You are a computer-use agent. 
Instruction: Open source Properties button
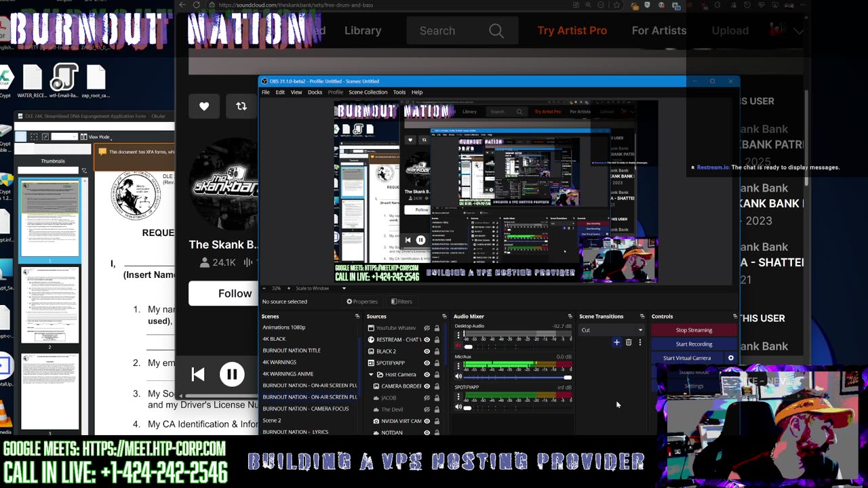click(x=362, y=302)
